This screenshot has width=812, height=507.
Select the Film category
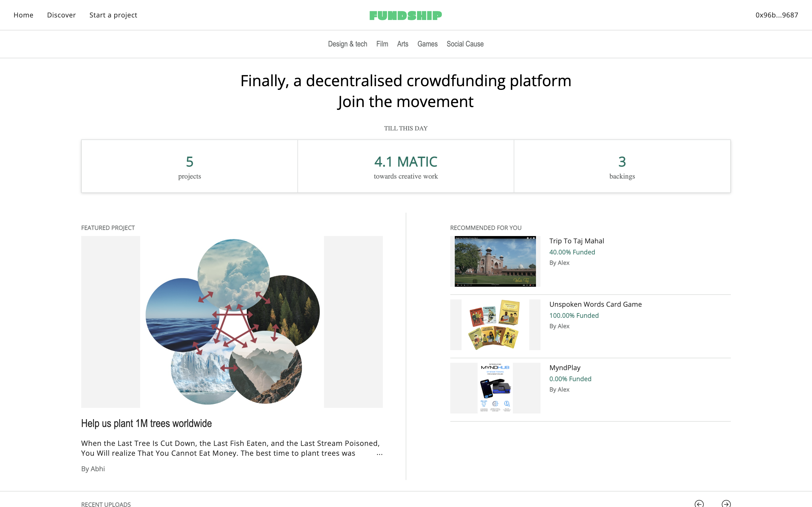click(x=382, y=44)
